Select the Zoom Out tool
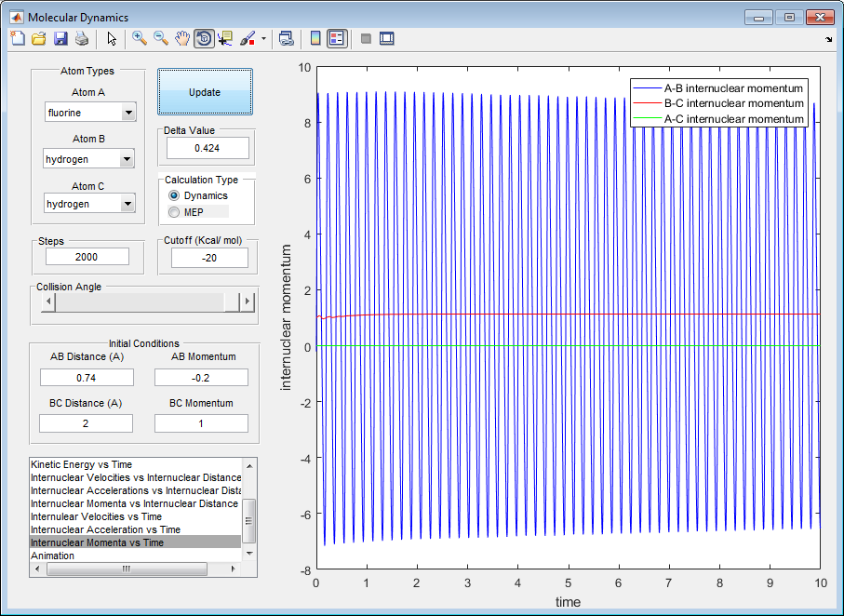Screen dimensions: 844x616 tap(161, 38)
